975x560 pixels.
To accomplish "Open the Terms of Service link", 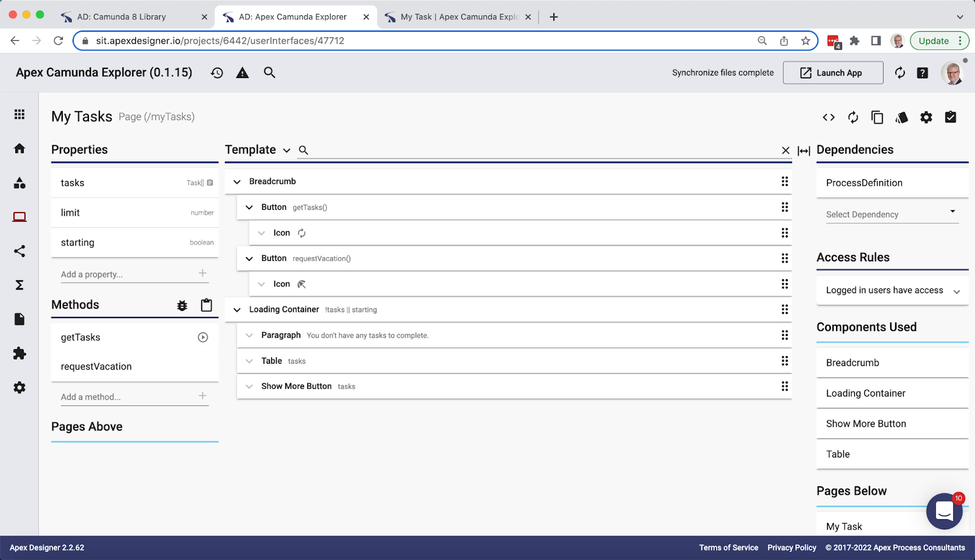I will 729,548.
